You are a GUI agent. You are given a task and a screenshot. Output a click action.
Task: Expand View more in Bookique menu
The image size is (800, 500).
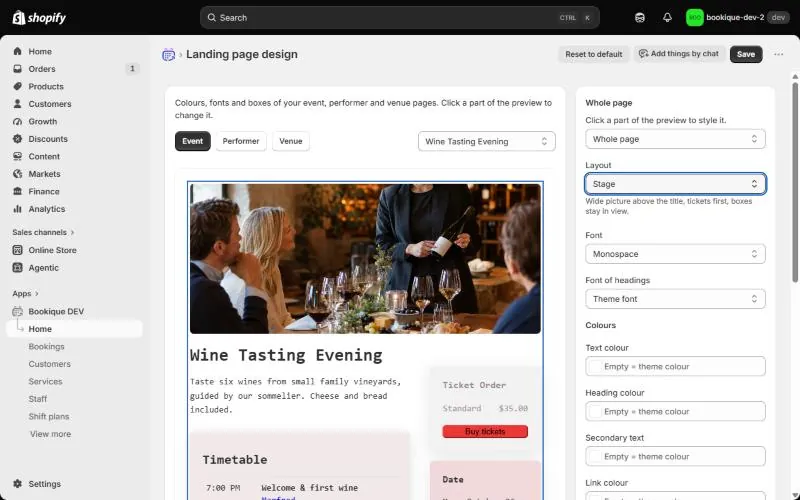pos(50,434)
